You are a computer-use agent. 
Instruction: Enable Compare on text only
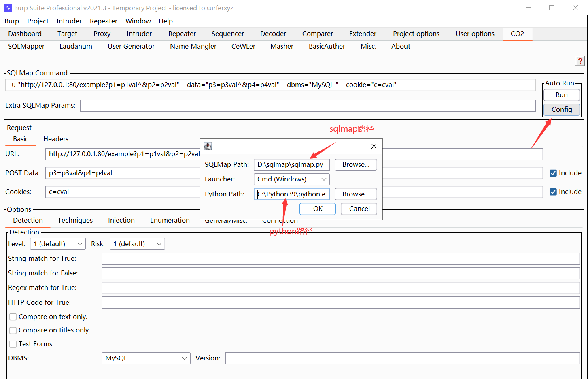click(13, 317)
